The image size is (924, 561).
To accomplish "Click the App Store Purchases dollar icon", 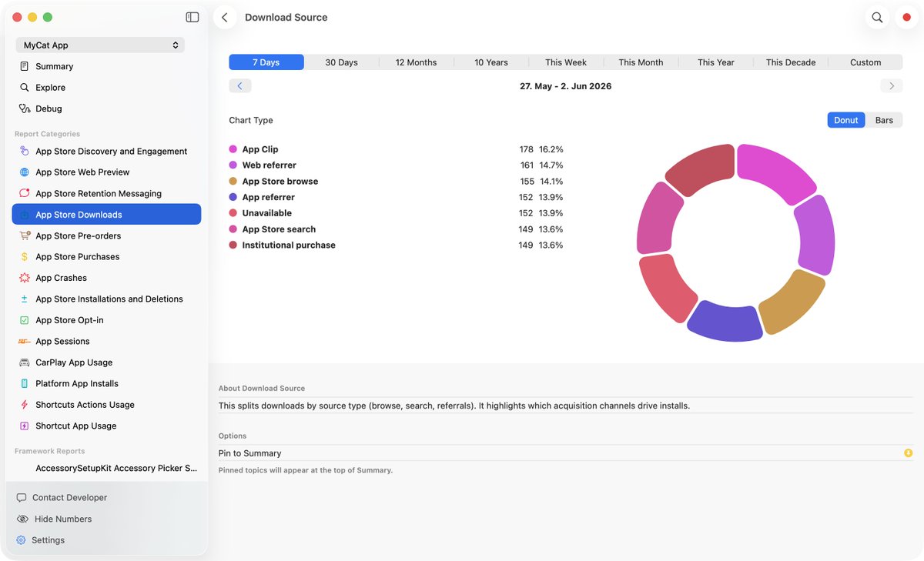I will 25,257.
